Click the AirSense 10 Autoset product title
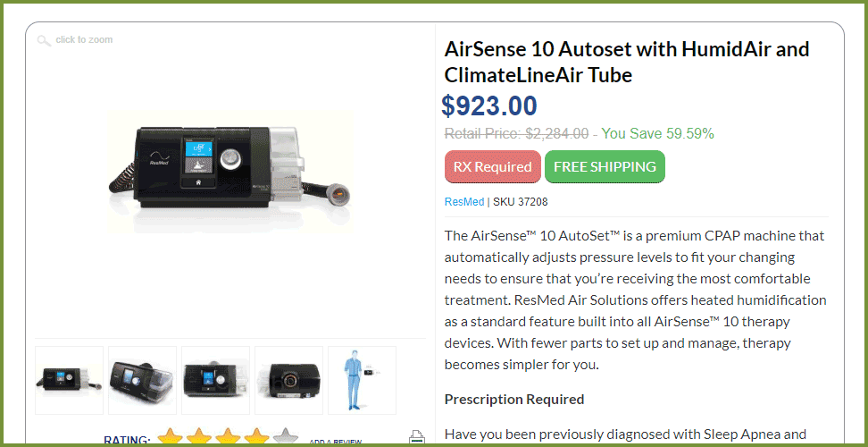This screenshot has height=447, width=868. pos(627,62)
